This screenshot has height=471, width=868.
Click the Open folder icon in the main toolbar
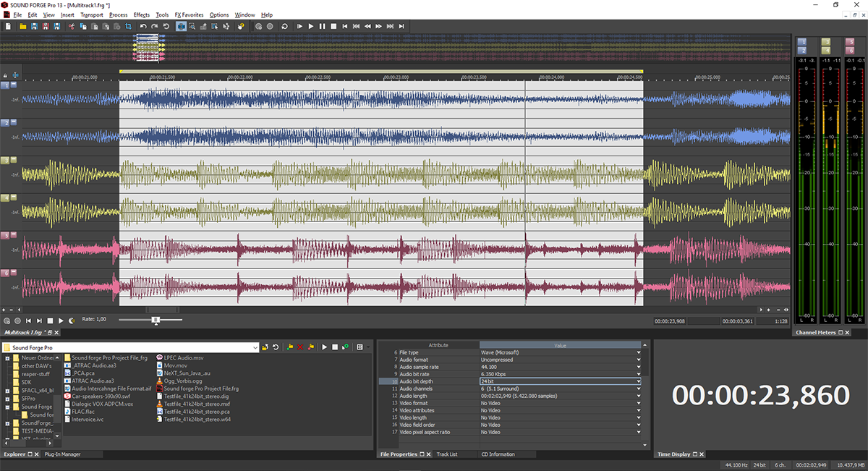click(x=23, y=26)
